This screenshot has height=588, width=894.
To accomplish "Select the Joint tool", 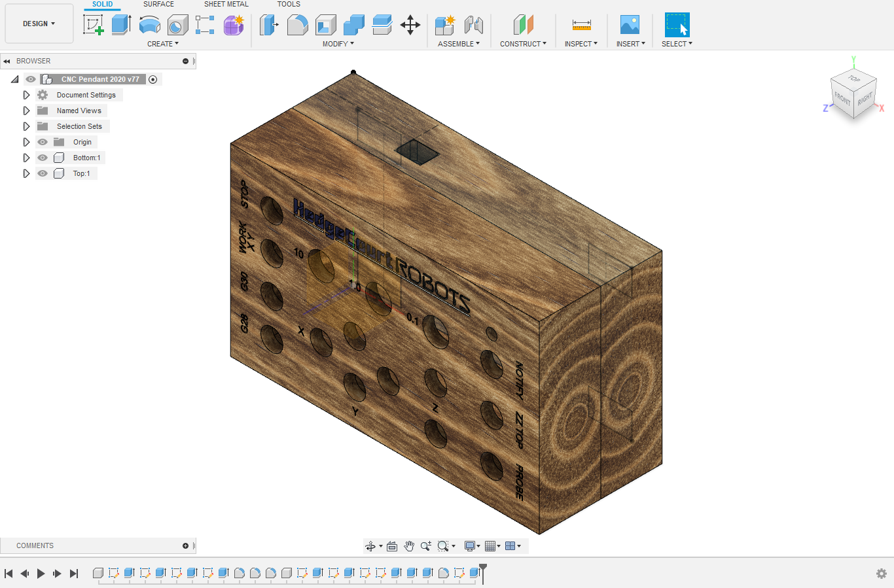I will tap(473, 25).
